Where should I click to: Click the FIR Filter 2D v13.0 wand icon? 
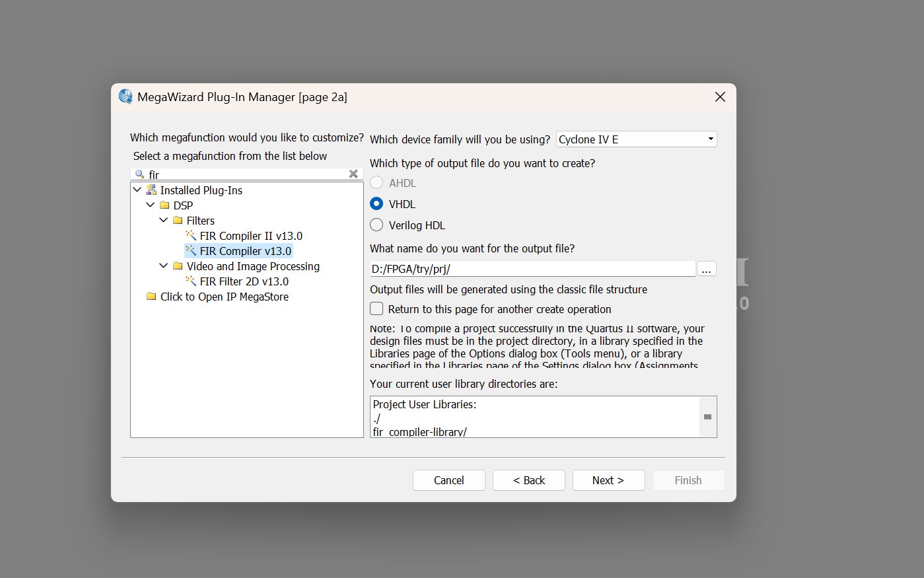(x=191, y=281)
